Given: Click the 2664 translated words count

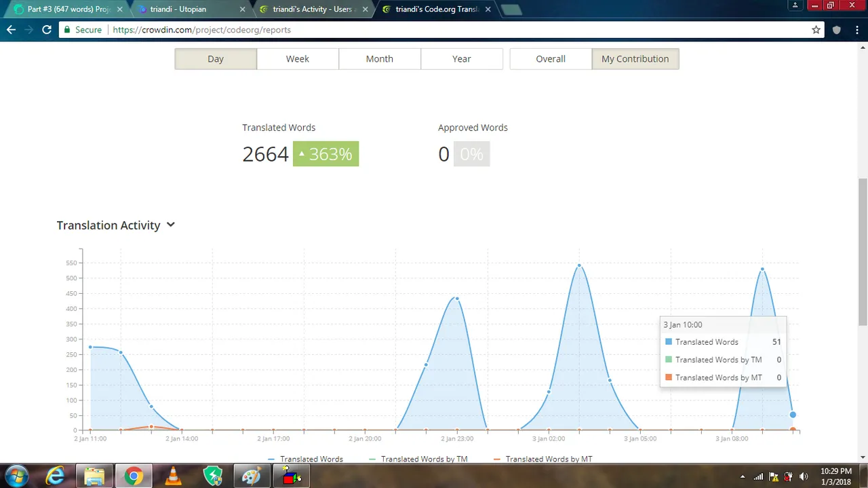Looking at the screenshot, I should click(x=265, y=154).
